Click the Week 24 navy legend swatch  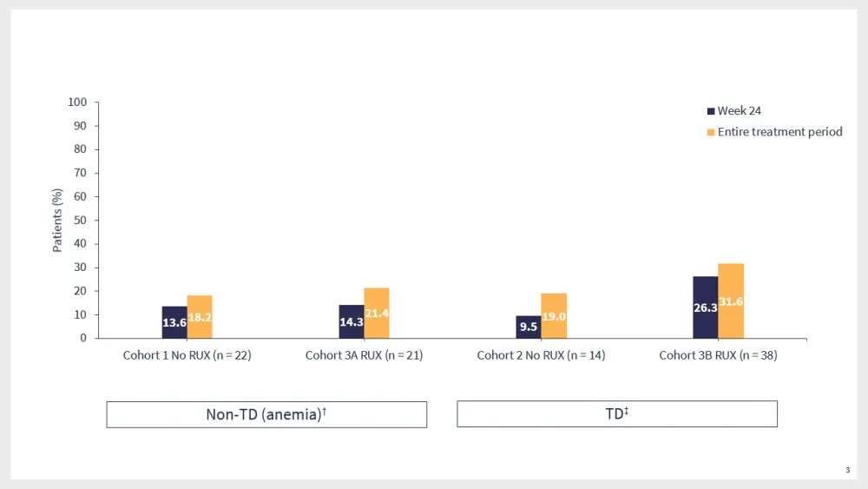711,111
